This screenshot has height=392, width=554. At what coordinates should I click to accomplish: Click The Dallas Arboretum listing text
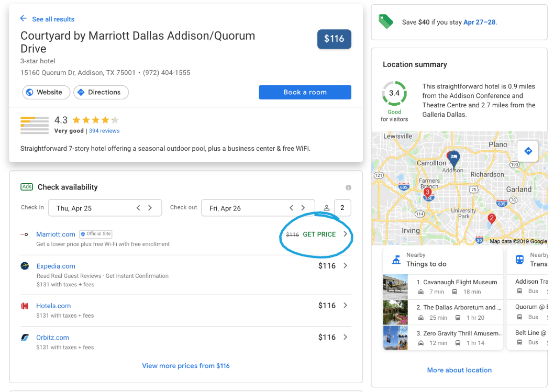click(459, 308)
